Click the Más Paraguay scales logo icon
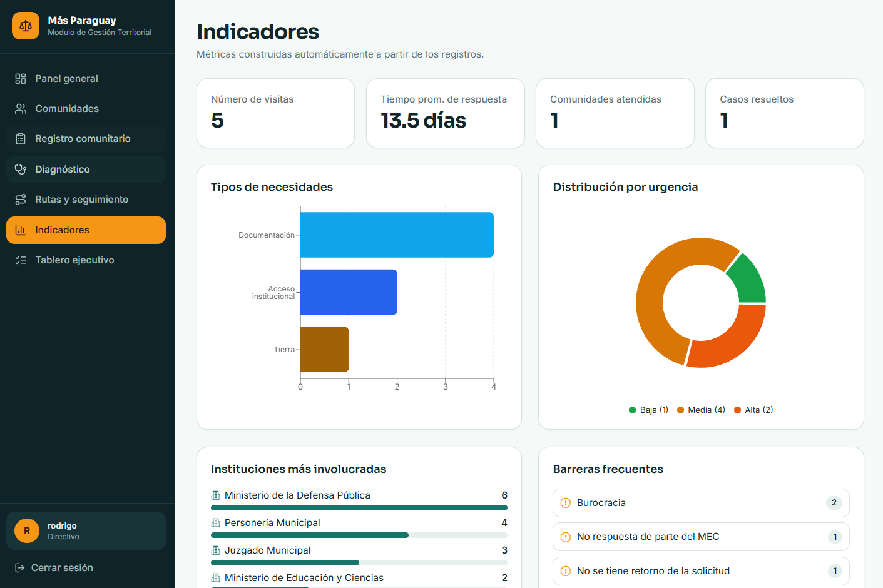This screenshot has width=883, height=588. pyautogui.click(x=26, y=26)
